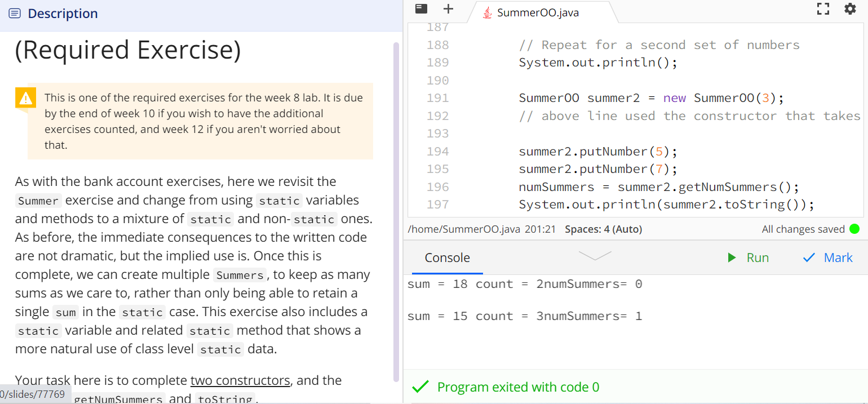
Task: Click the Java logo on the SummerOO.java tab
Action: pos(486,12)
